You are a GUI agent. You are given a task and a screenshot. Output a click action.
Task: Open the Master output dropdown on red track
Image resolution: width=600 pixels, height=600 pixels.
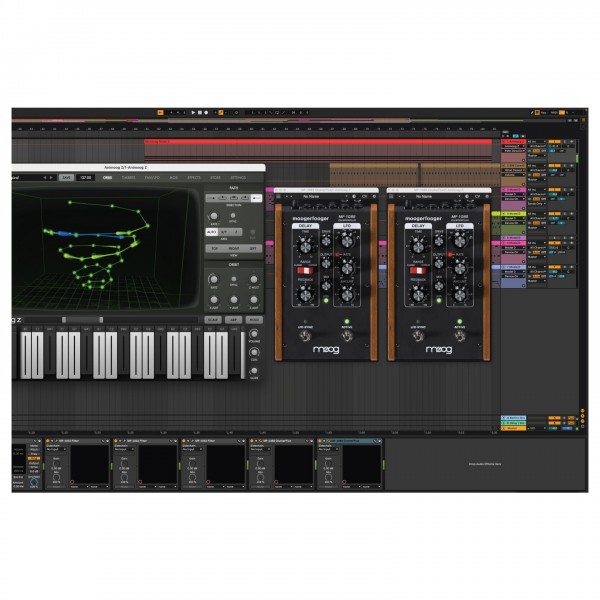(x=536, y=156)
